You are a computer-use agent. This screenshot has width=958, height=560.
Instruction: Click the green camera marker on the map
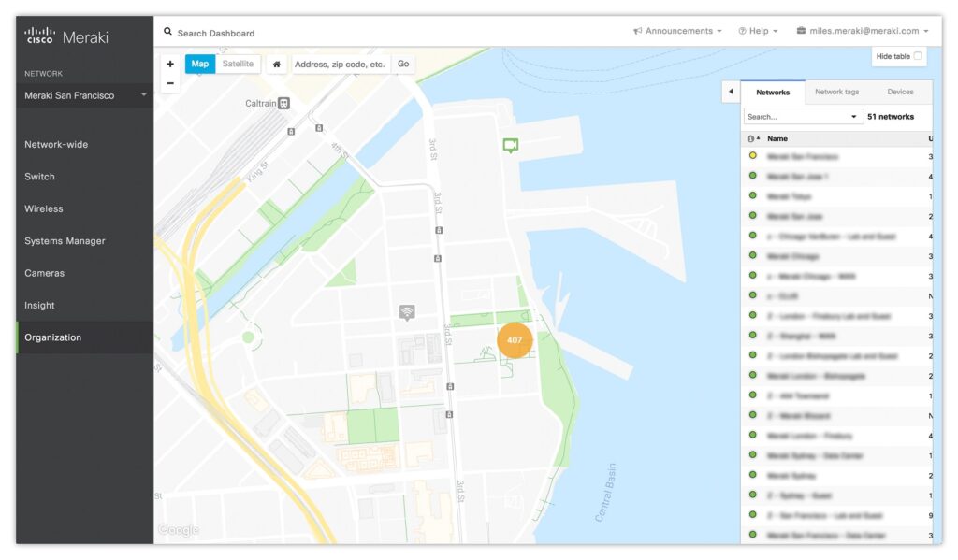pyautogui.click(x=510, y=145)
